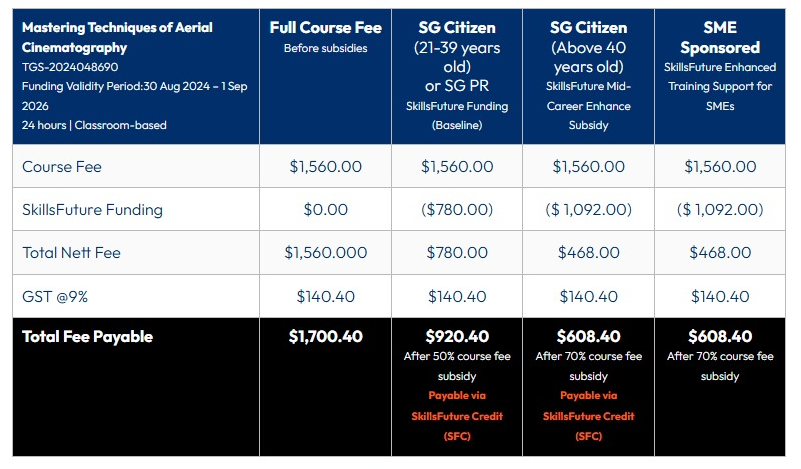Select the Total Nett Fee row label
This screenshot has width=801, height=469.
pyautogui.click(x=71, y=253)
